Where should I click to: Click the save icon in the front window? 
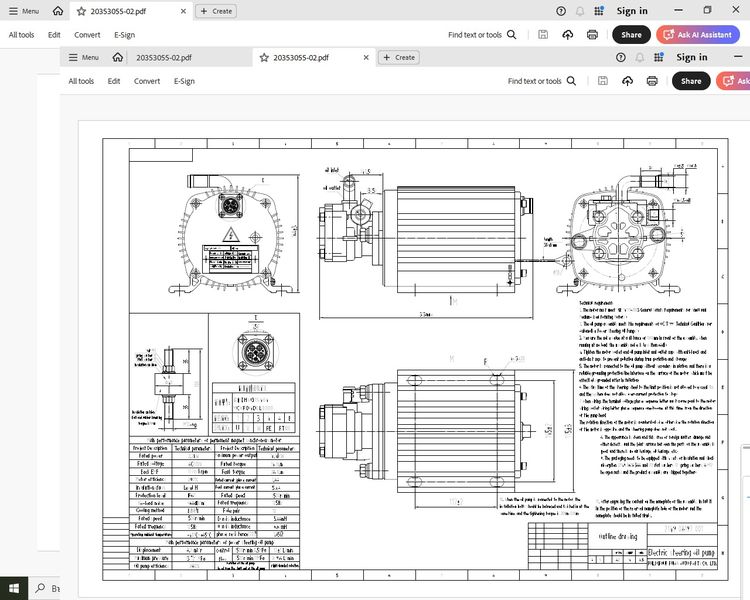[x=602, y=81]
